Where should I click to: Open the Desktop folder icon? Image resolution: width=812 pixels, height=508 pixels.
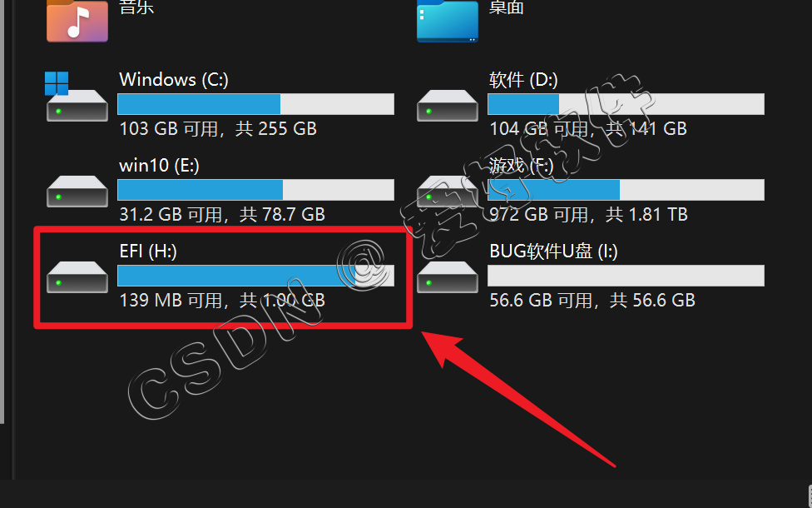(448, 21)
